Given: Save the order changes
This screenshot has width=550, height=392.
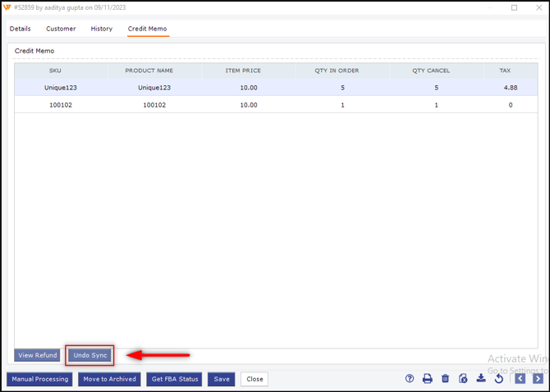Looking at the screenshot, I should coord(222,380).
